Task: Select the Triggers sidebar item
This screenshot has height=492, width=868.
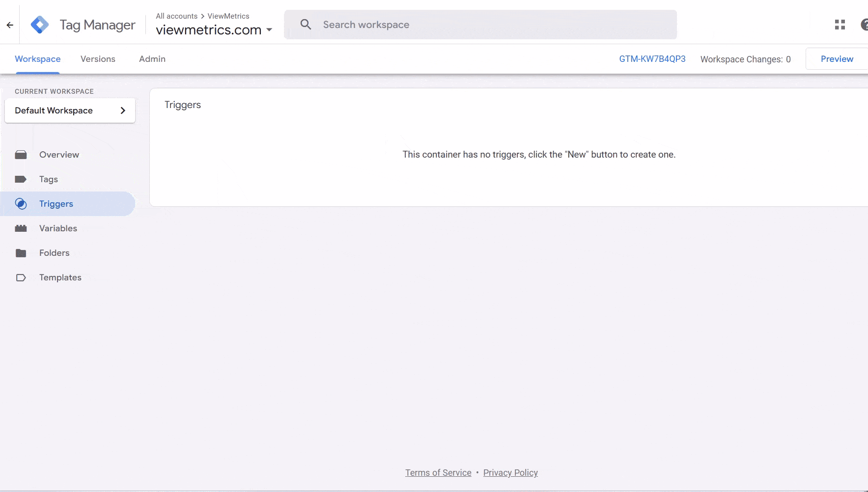Action: (x=68, y=204)
